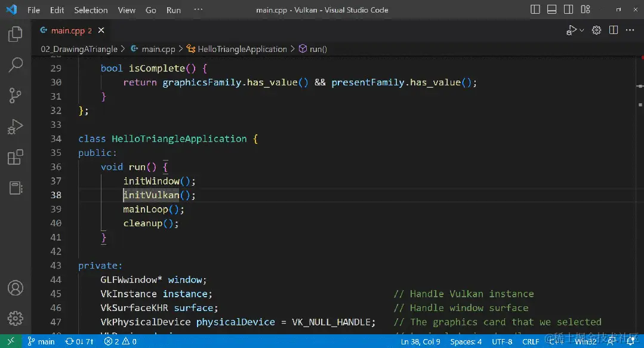Open the notebook-style panel icon below Extensions
Image resolution: width=644 pixels, height=348 pixels.
tap(15, 188)
